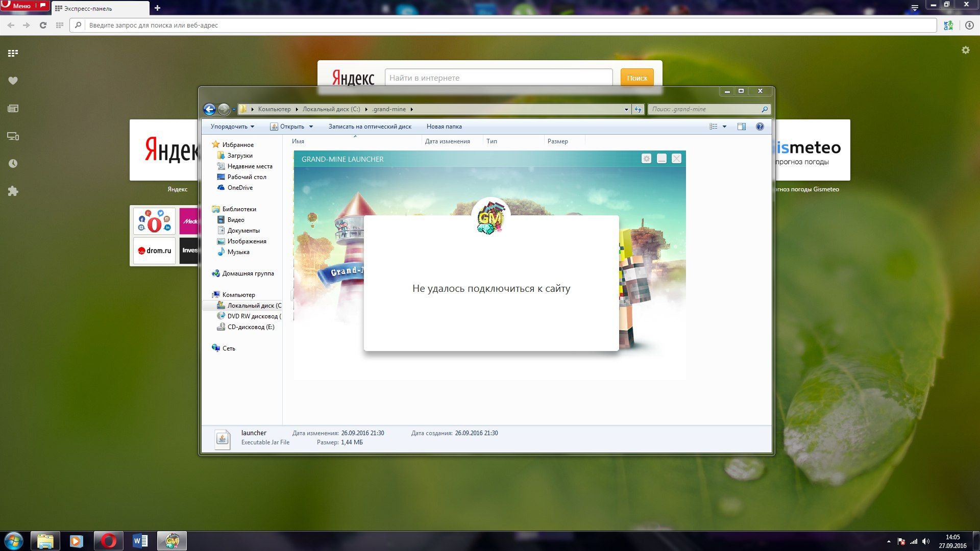This screenshot has width=980, height=551.
Task: Open a new Opera tab
Action: point(157,8)
